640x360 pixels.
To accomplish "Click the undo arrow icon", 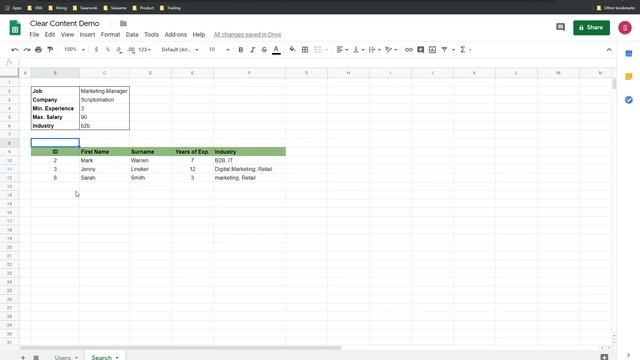I will click(x=15, y=50).
